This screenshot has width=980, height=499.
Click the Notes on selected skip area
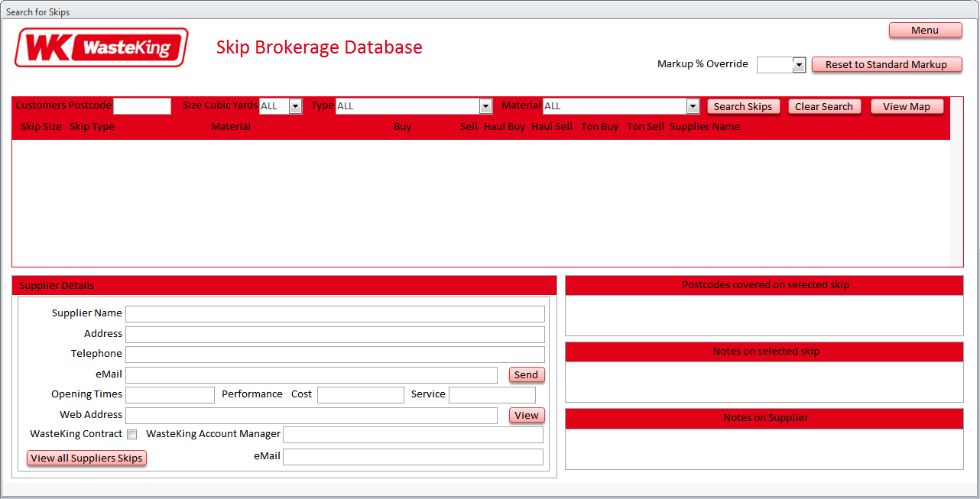click(764, 381)
